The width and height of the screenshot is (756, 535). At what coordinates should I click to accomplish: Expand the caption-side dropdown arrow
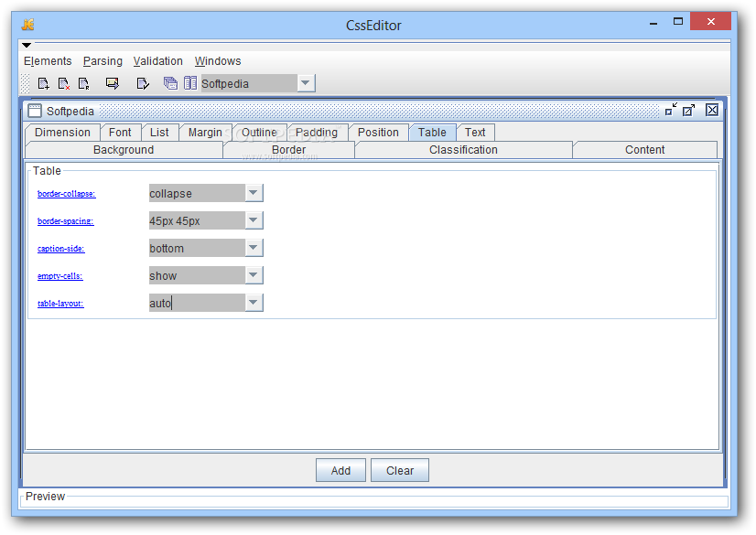click(254, 248)
